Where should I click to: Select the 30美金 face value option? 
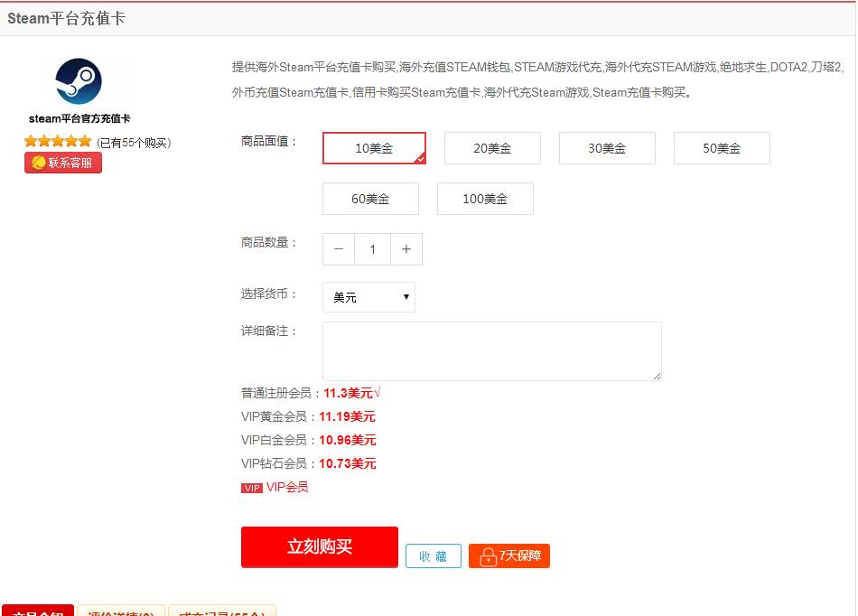[607, 148]
